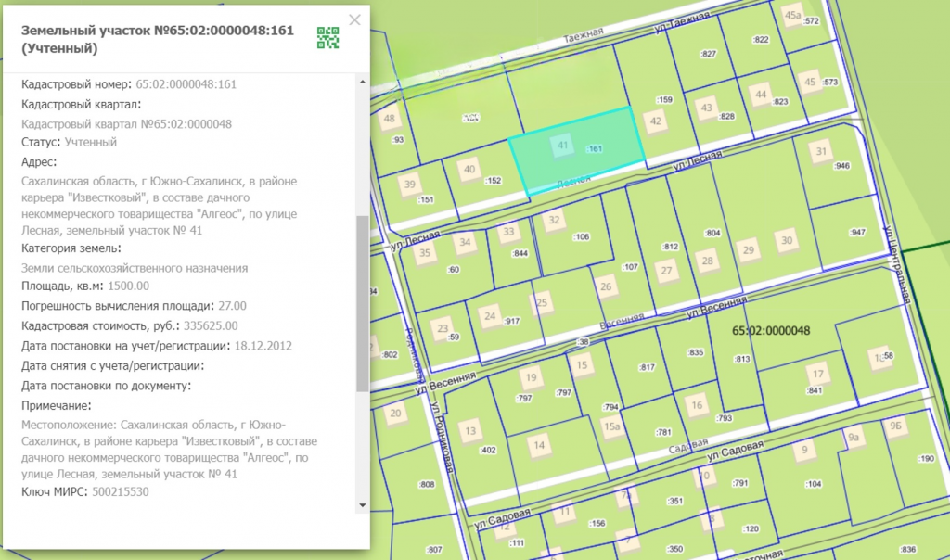This screenshot has width=950, height=560.
Task: Click parcel label :804 on map
Action: pyautogui.click(x=712, y=233)
